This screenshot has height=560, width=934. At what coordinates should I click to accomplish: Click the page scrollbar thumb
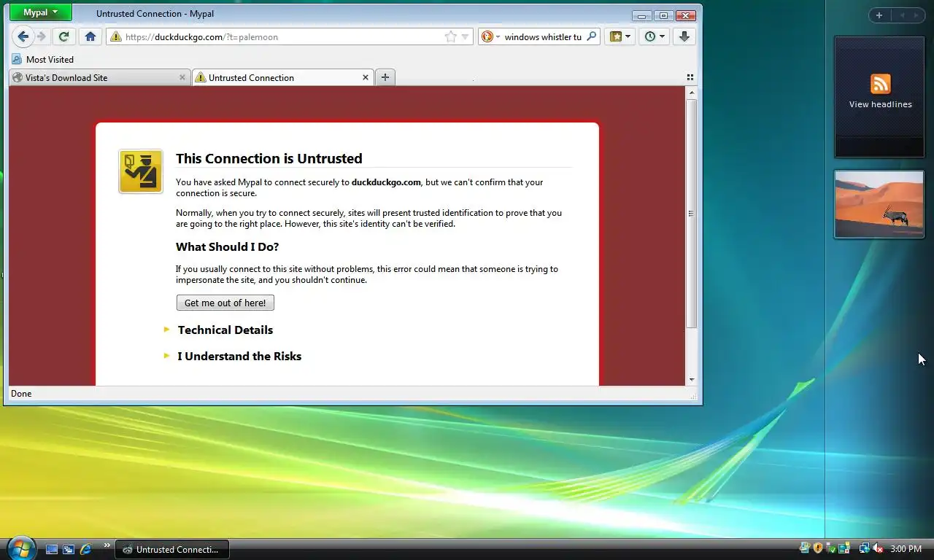691,213
